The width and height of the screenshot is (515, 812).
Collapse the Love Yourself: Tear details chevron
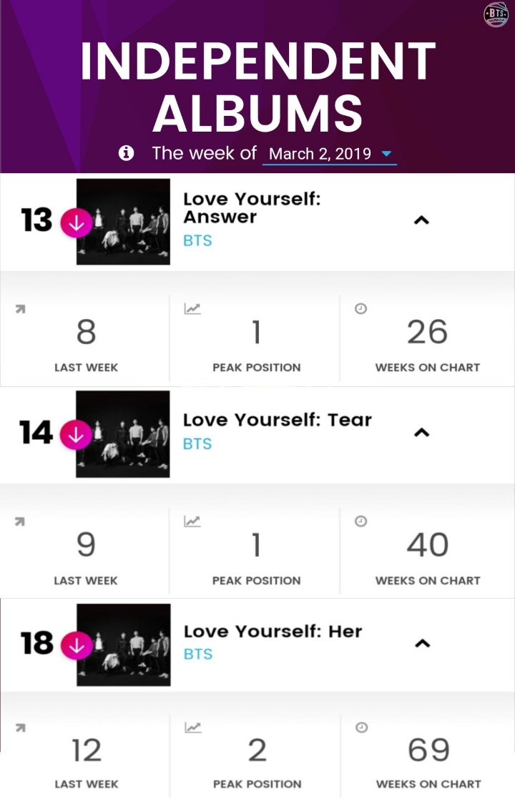422,432
